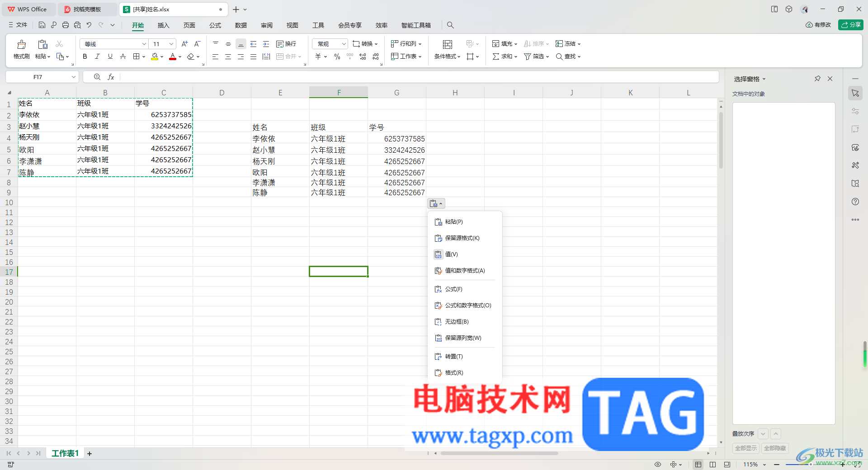Viewport: 868px width, 470px height.
Task: Open the 文件 menu
Action: coord(18,25)
